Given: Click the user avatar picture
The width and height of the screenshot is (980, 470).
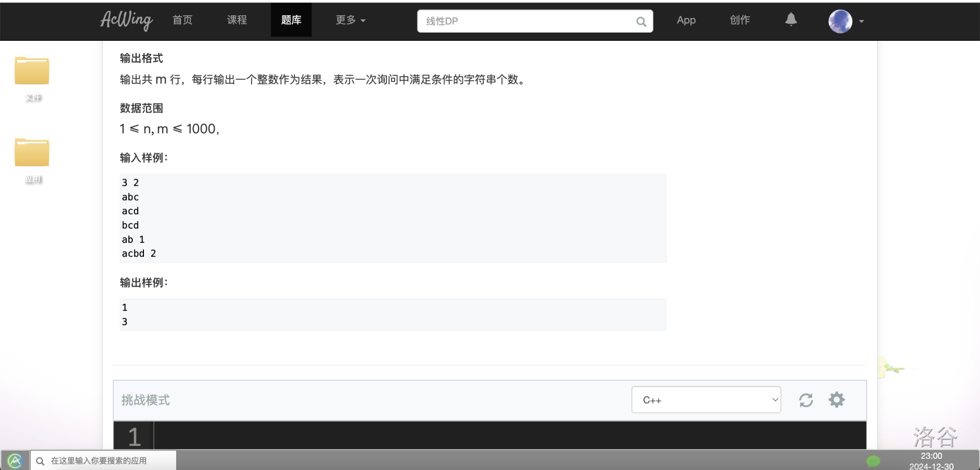Looking at the screenshot, I should click(x=840, y=21).
